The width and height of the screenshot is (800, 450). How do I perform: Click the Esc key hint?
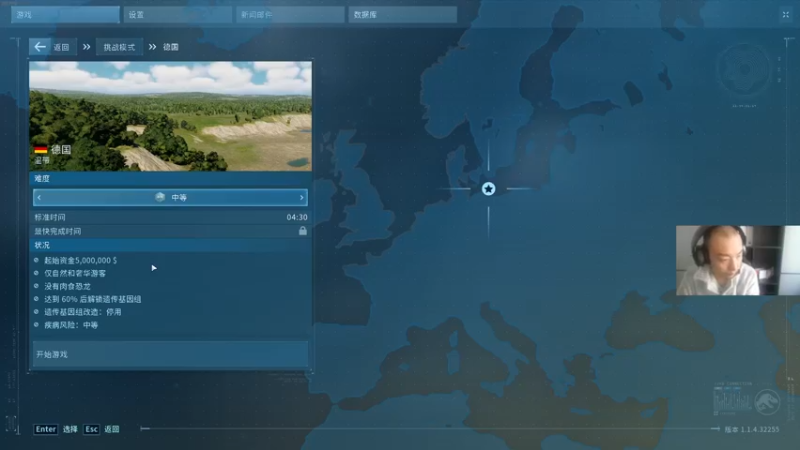tap(91, 429)
